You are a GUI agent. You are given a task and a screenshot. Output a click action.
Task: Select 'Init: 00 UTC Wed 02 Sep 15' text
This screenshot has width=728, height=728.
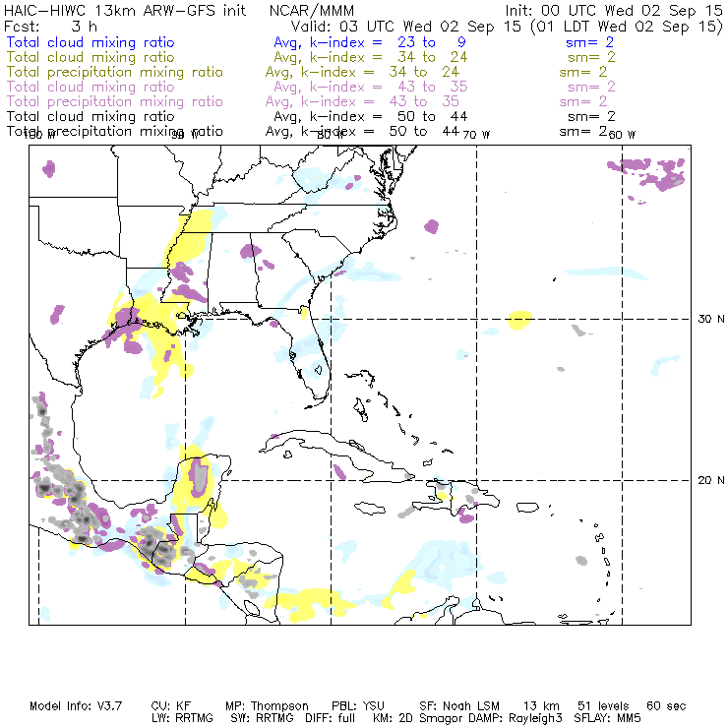[x=613, y=11]
